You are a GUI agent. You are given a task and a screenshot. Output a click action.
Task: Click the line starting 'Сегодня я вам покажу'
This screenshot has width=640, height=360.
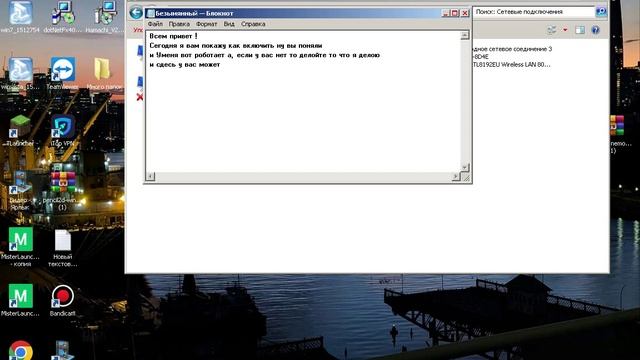click(236, 46)
